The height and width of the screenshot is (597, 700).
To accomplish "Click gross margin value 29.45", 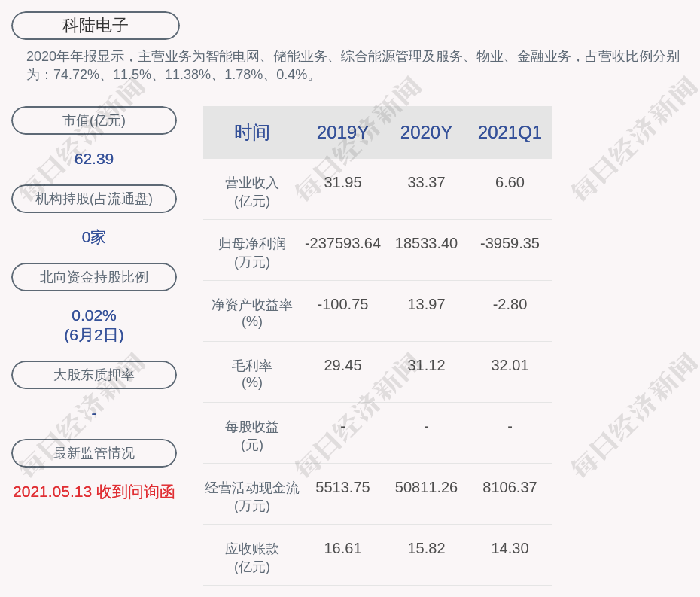I will tap(342, 365).
